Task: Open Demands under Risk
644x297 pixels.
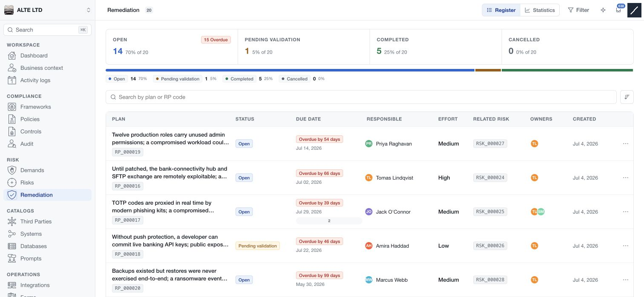Action: 47,170
